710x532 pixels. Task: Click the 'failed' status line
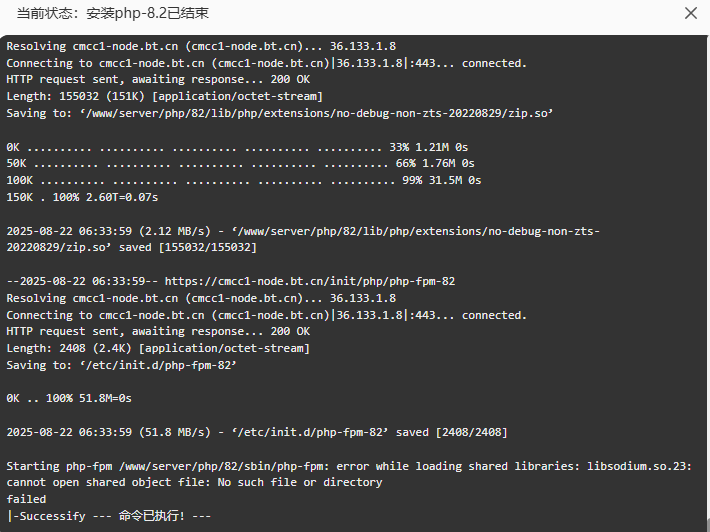26,499
